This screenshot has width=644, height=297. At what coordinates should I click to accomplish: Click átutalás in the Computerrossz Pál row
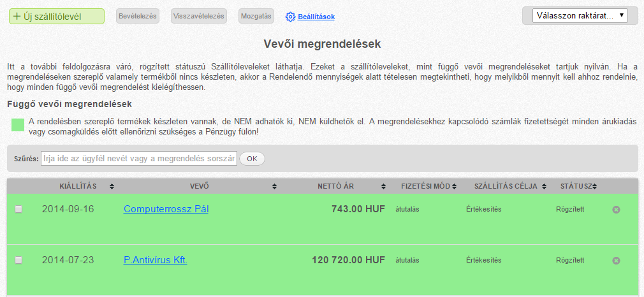[407, 210]
